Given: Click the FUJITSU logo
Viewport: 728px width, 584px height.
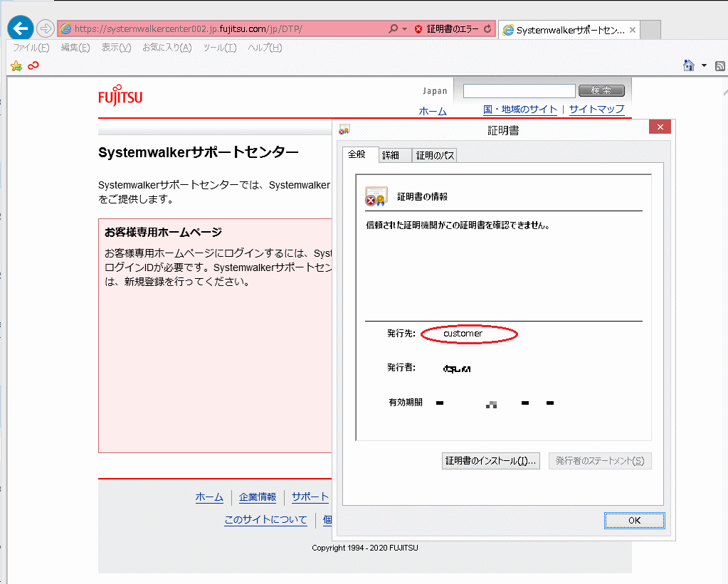Looking at the screenshot, I should pos(120,96).
